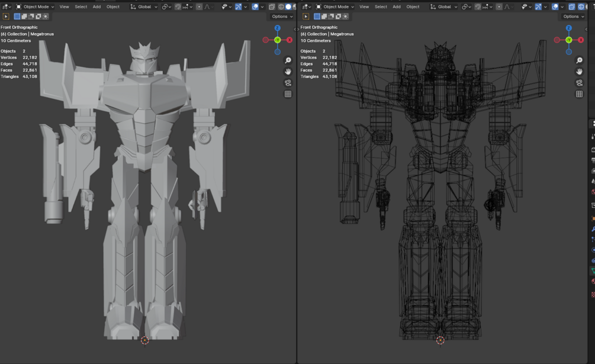The image size is (595, 364).
Task: Click blue Z axis on left gizmo
Action: pos(278,28)
